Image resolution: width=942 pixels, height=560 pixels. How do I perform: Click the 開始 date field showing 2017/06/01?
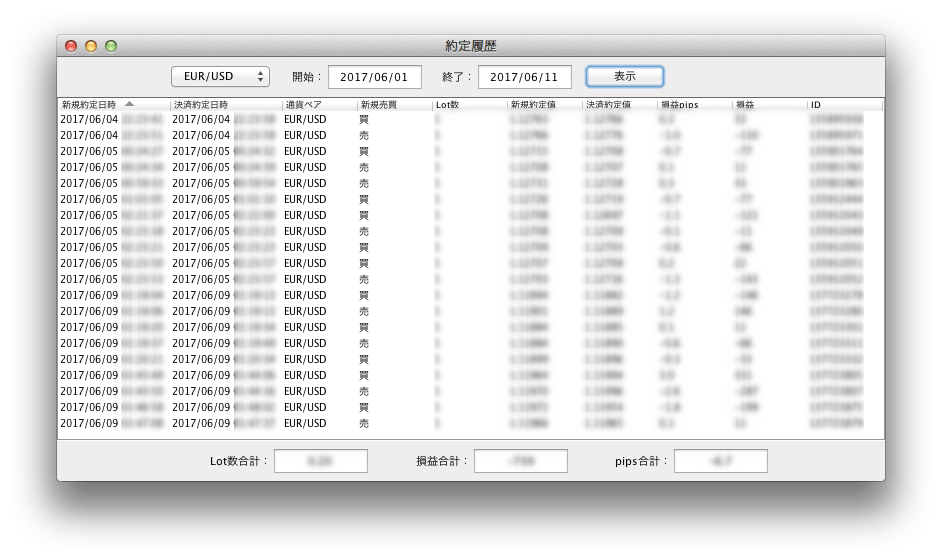point(375,77)
